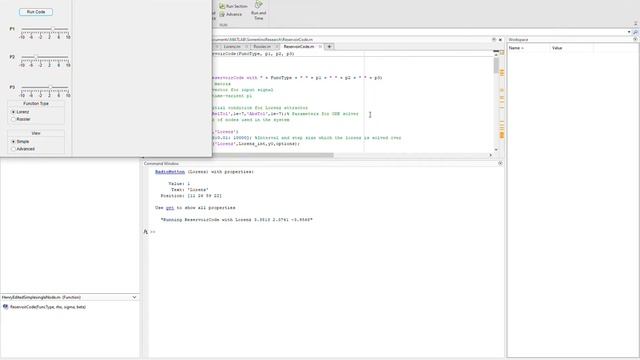640x360 pixels.
Task: Click the Command Window panel title
Action: coord(161,163)
